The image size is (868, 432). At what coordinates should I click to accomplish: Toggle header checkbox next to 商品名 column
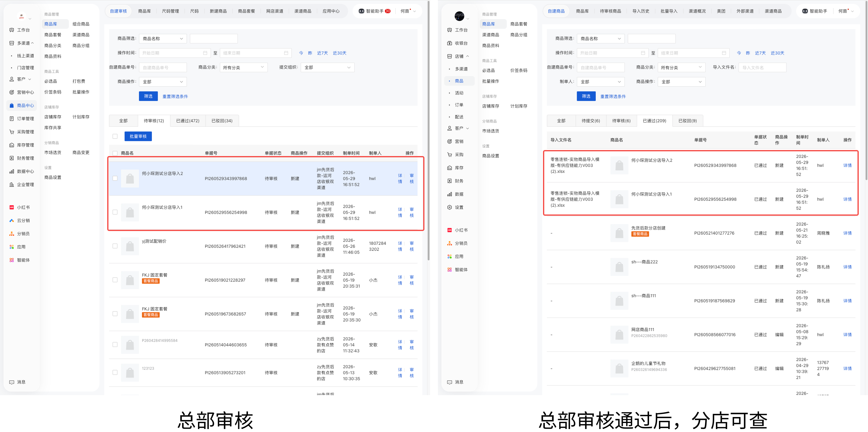(115, 153)
